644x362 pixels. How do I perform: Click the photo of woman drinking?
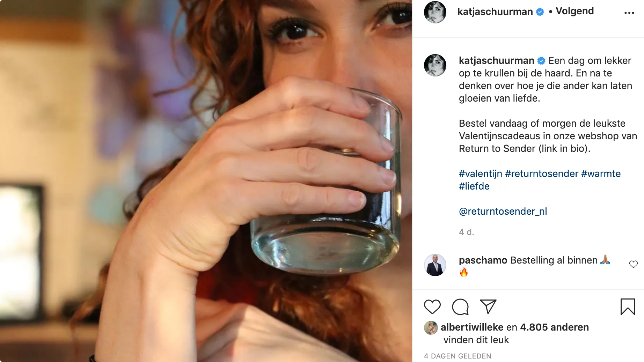point(206,181)
